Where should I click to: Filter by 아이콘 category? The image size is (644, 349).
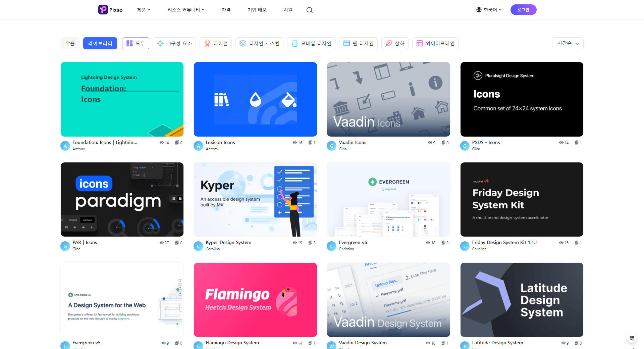click(216, 43)
